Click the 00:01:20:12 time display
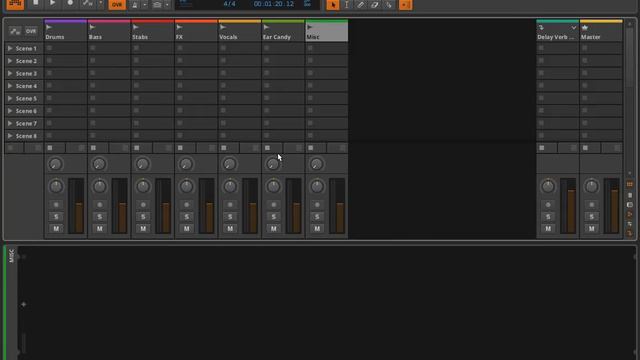640x360 pixels. coord(273,4)
